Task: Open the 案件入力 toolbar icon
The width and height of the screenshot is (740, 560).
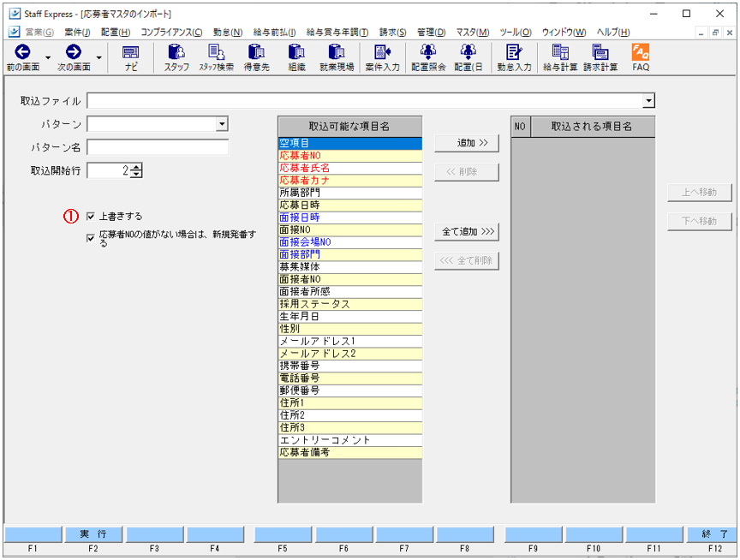Action: coord(382,57)
